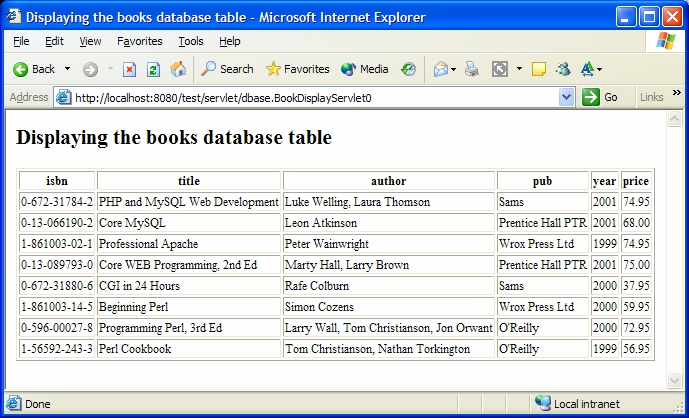Click the Back arrow icon
The image size is (689, 418).
click(20, 69)
